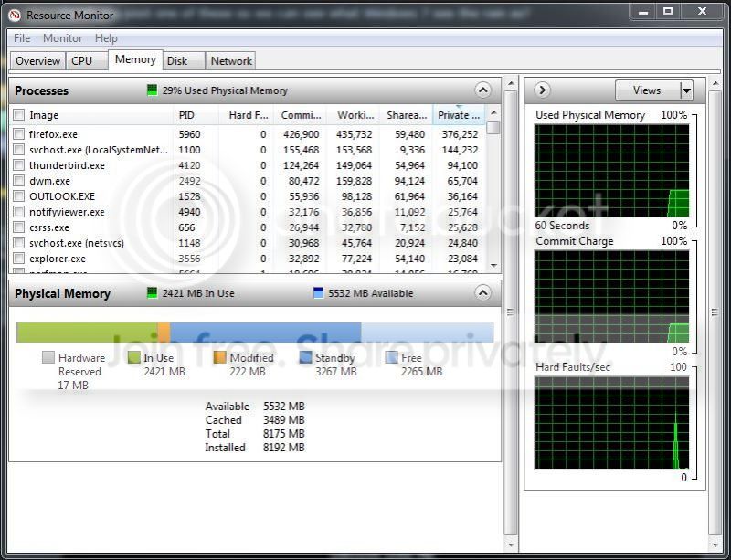This screenshot has height=560, width=731.
Task: Click the green In Use legend swatch
Action: click(133, 357)
